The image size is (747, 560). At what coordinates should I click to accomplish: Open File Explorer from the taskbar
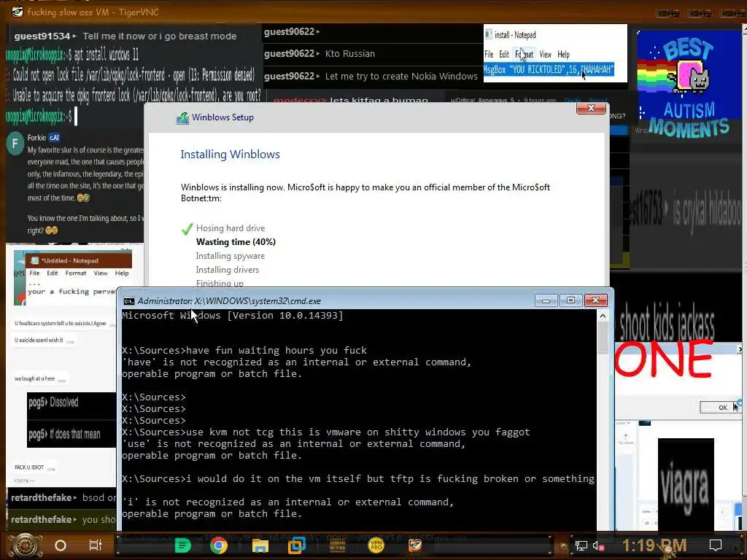point(260,545)
